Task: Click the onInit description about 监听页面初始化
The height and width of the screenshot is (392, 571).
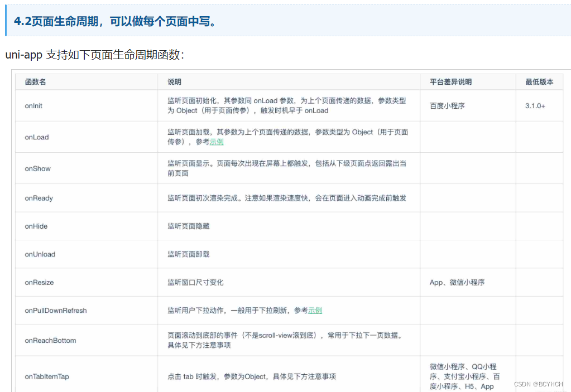Action: coord(286,105)
